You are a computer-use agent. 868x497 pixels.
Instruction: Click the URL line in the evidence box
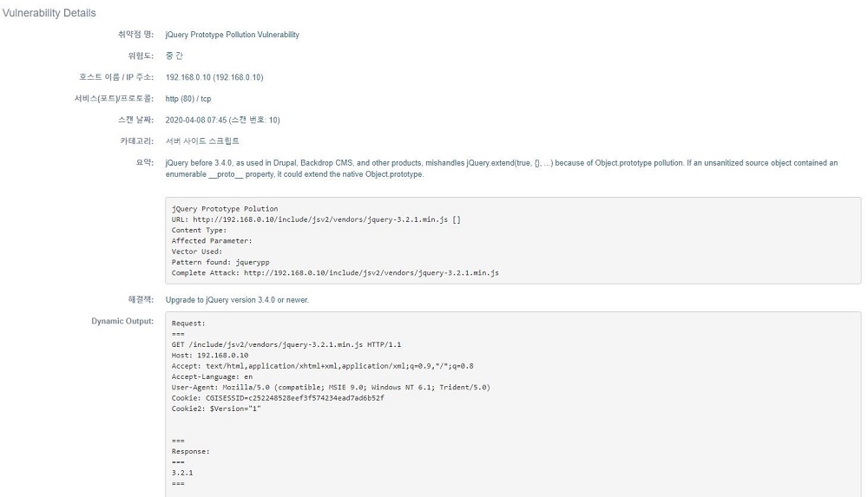click(316, 219)
